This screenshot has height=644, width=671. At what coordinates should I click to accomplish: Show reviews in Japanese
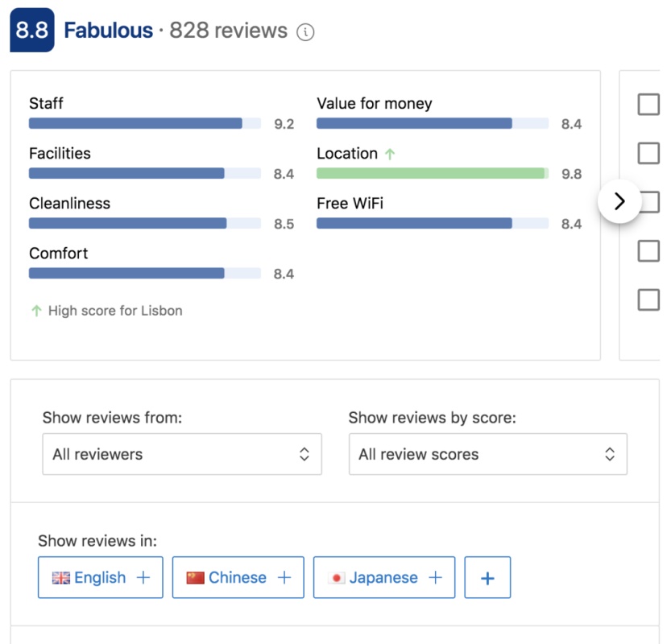point(384,577)
